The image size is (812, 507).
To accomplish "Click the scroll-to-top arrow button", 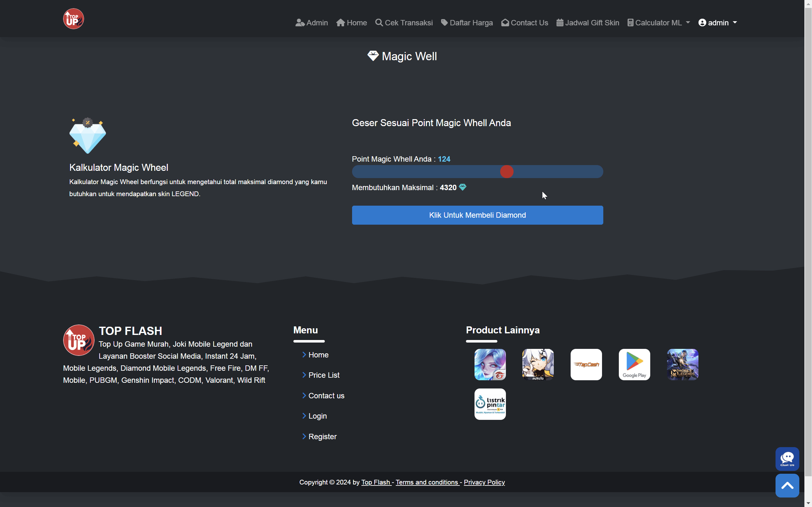I will coord(787,485).
